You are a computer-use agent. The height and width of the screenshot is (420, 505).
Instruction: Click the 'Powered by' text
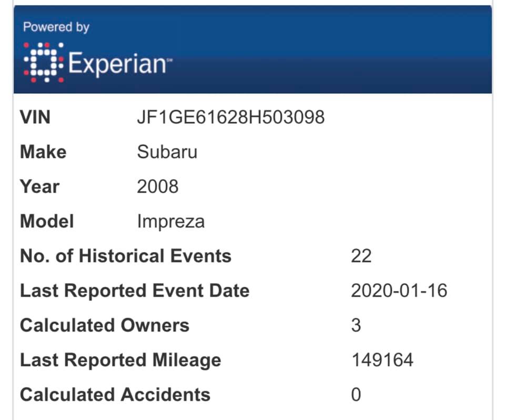tap(56, 27)
